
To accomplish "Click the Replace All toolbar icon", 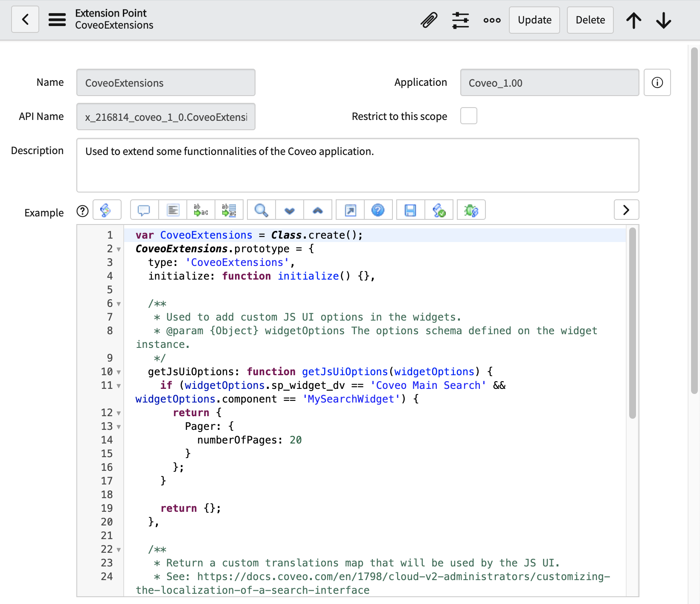I will click(x=229, y=210).
